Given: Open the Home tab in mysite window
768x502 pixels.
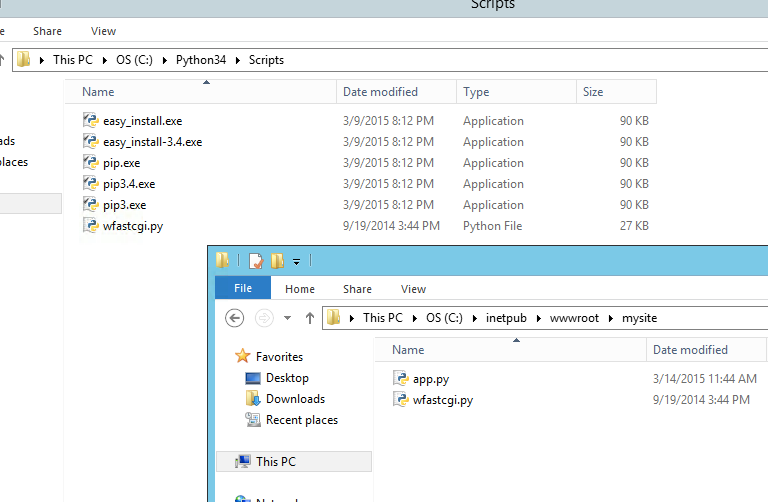Looking at the screenshot, I should click(x=300, y=289).
